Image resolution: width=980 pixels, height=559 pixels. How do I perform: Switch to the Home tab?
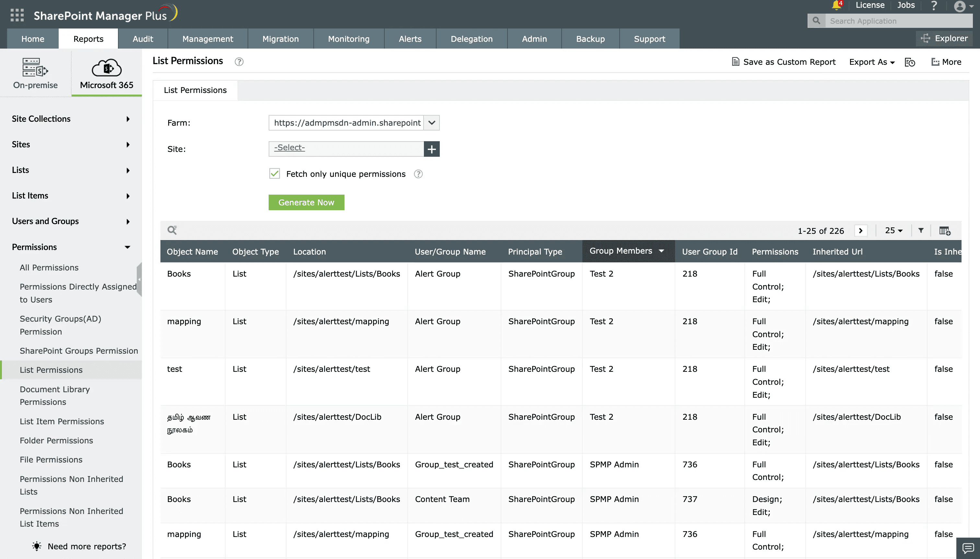(x=33, y=39)
